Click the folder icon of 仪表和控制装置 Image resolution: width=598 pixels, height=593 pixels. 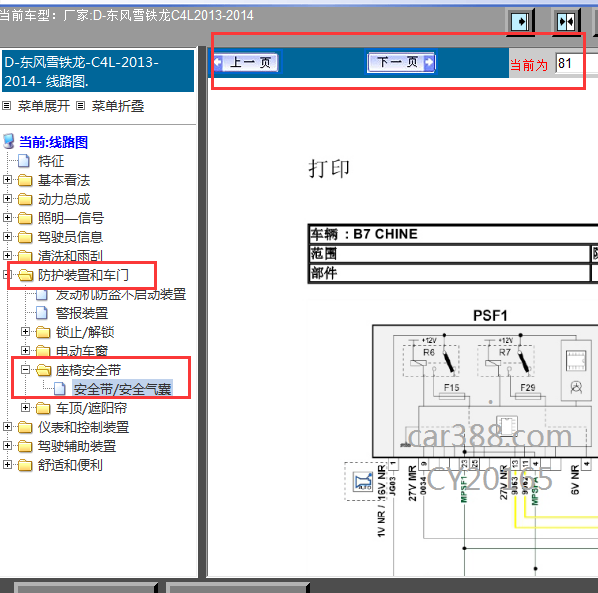tap(25, 427)
